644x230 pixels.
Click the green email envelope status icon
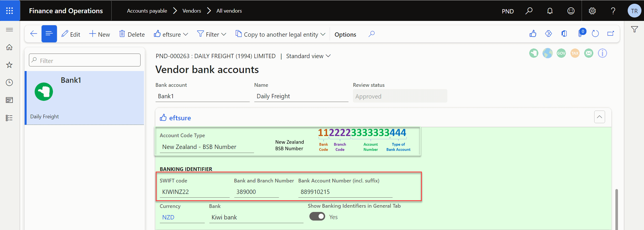[x=589, y=53]
